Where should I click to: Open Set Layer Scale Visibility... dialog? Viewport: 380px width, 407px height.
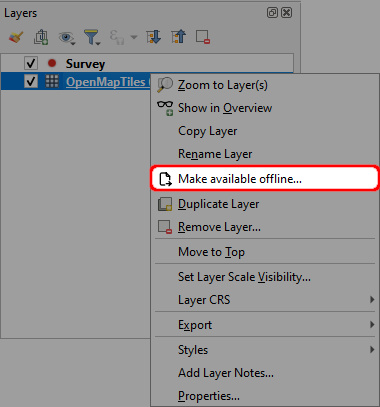click(265, 277)
